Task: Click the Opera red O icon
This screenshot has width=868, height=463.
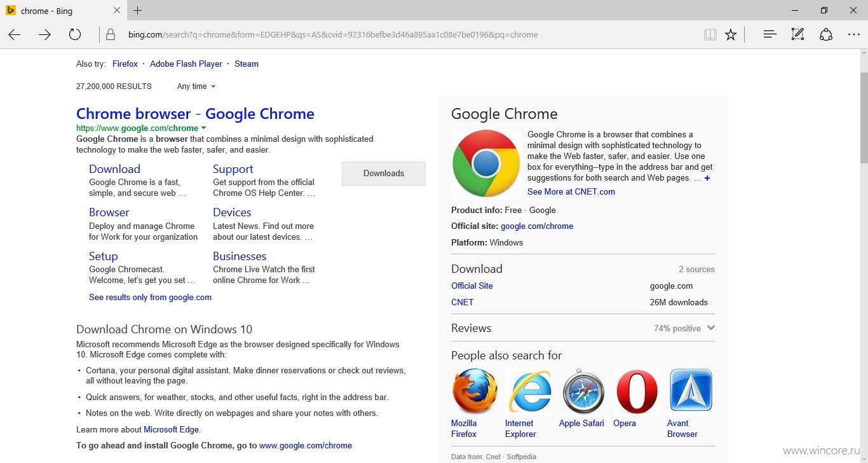Action: [x=637, y=391]
